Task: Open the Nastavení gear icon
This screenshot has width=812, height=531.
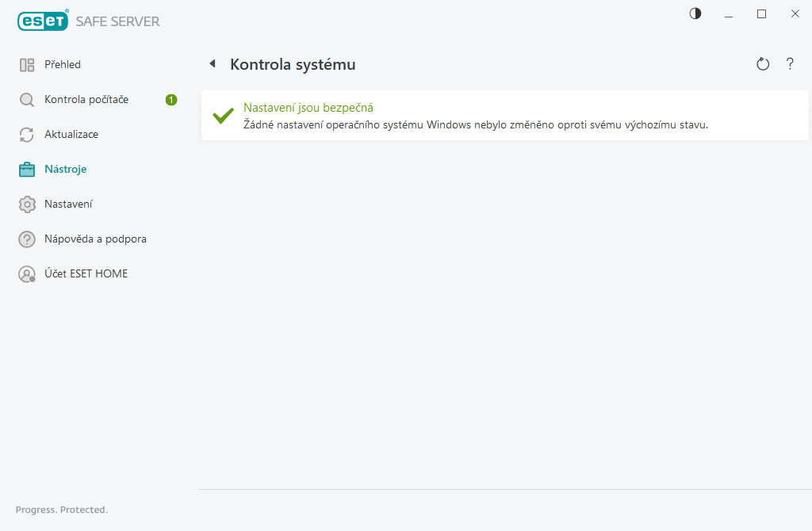Action: point(26,204)
